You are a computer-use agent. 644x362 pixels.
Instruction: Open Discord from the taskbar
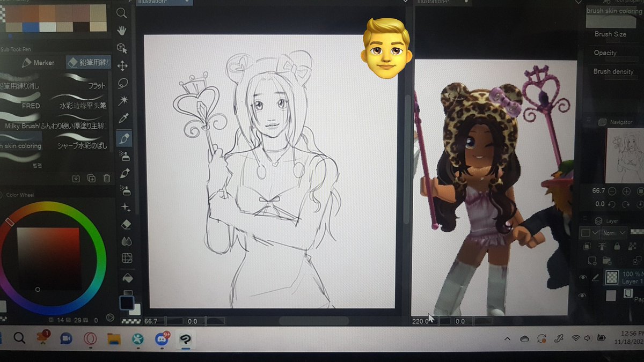(x=163, y=339)
